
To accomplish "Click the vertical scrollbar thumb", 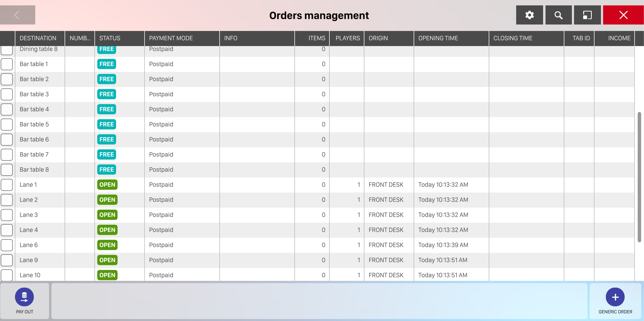I will click(x=639, y=177).
